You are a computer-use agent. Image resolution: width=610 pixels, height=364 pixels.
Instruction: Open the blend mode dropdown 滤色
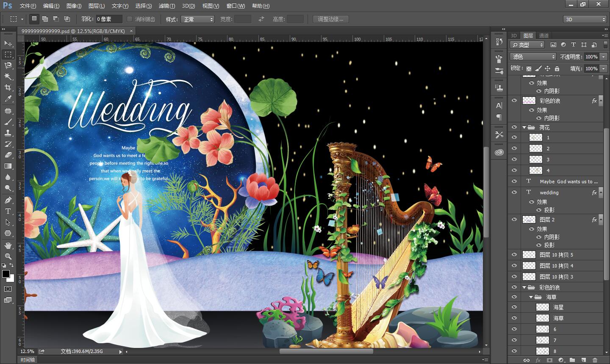point(533,57)
